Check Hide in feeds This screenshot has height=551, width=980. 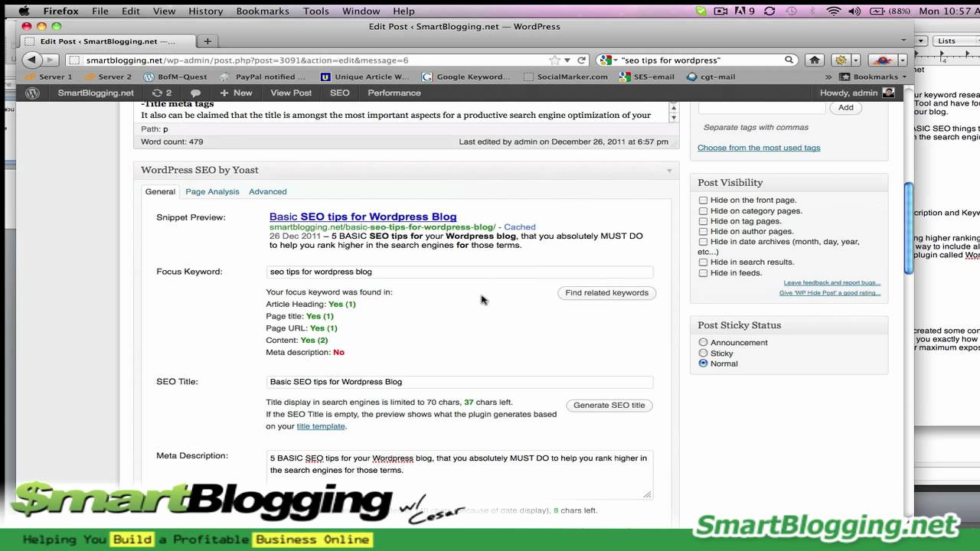[x=703, y=272]
